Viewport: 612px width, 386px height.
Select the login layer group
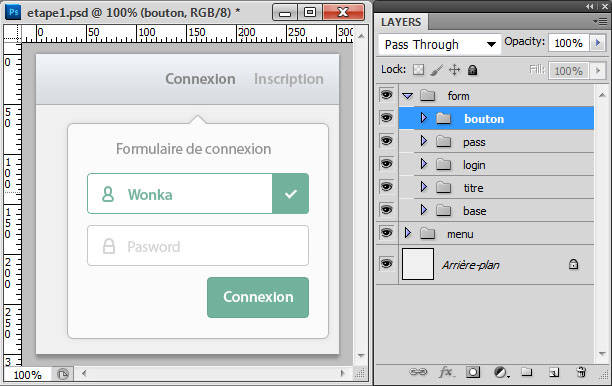[x=496, y=164]
